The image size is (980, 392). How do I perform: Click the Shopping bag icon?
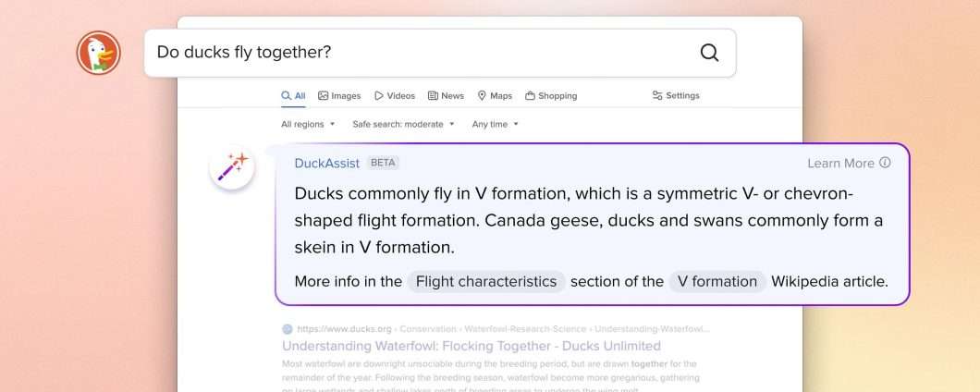point(530,95)
